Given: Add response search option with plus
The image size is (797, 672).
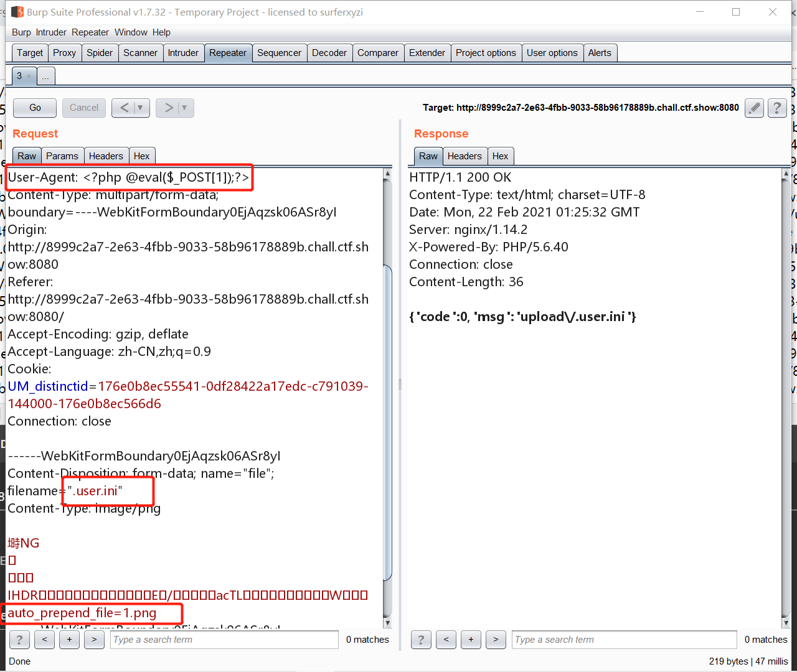Looking at the screenshot, I should (471, 640).
